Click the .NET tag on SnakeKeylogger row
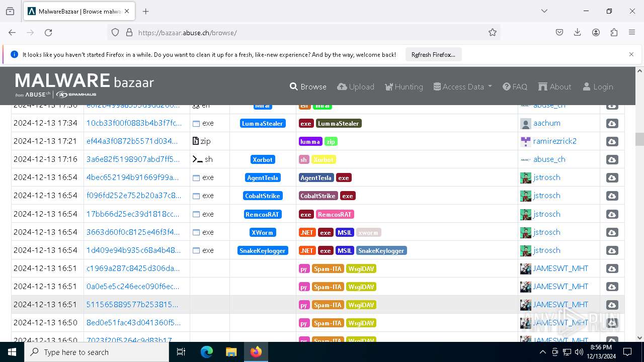The width and height of the screenshot is (644, 362). 307,250
